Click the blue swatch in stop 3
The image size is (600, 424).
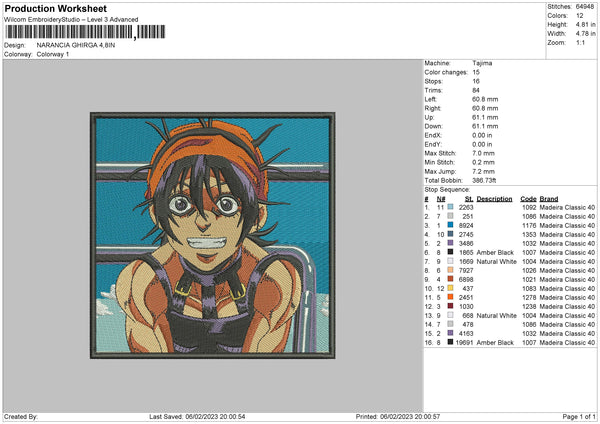pos(450,225)
